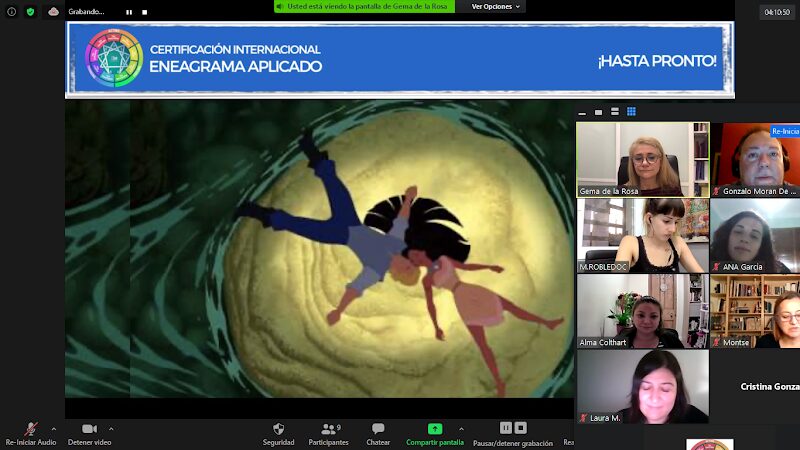Click the shared animated video content
The image size is (800, 450).
click(319, 249)
